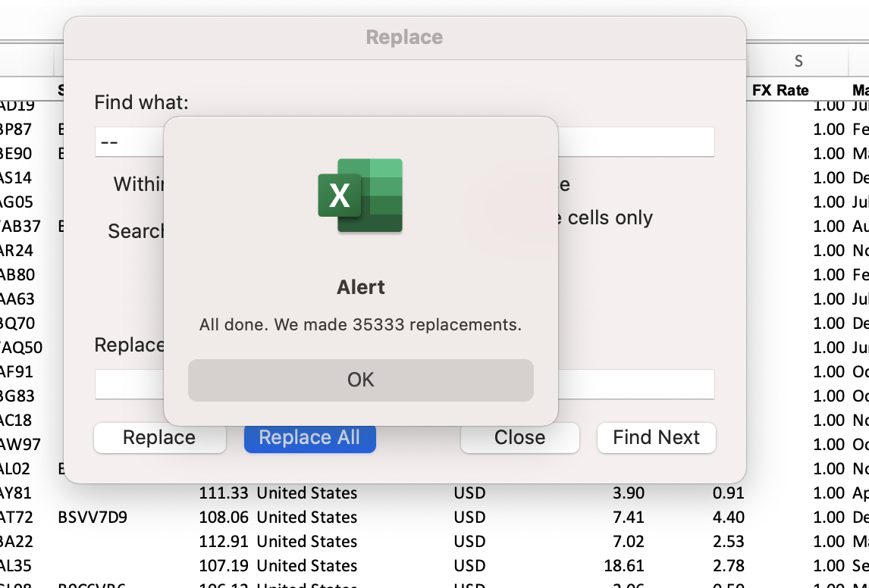The height and width of the screenshot is (588, 869).
Task: Select column S by its header
Action: [x=798, y=61]
